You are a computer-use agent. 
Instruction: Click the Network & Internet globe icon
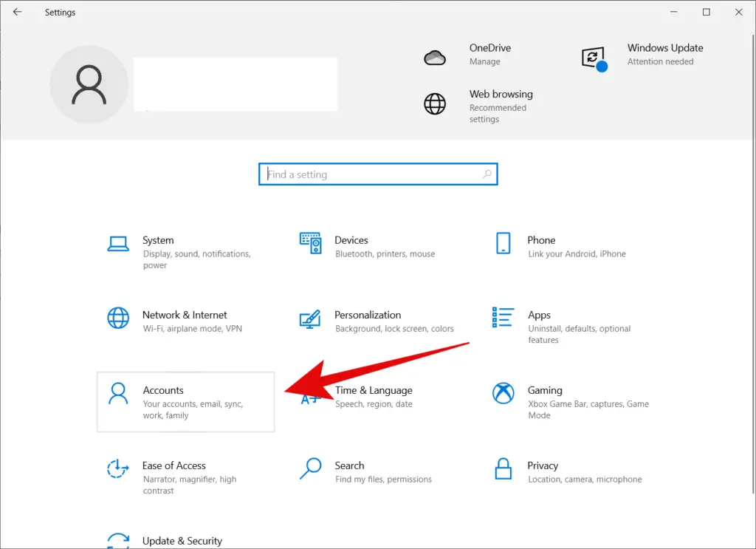tap(118, 318)
